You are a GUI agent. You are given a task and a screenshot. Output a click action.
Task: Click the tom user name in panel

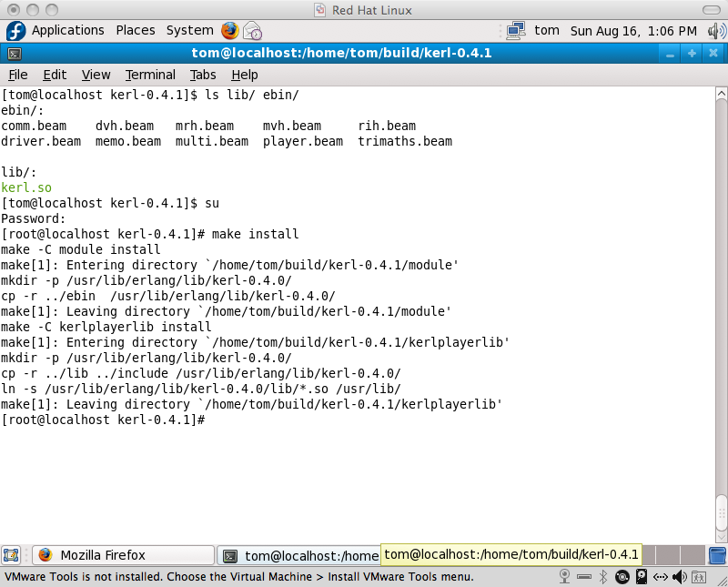point(547,30)
